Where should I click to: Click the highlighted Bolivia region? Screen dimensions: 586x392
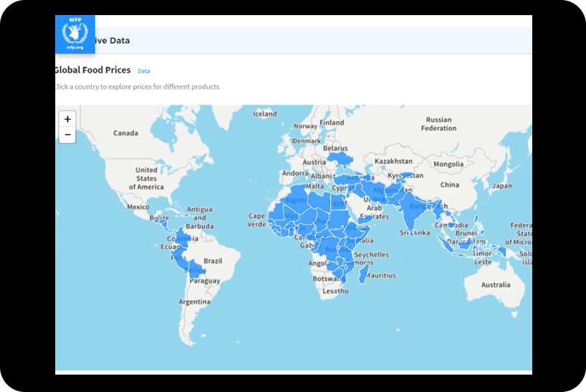coord(195,269)
